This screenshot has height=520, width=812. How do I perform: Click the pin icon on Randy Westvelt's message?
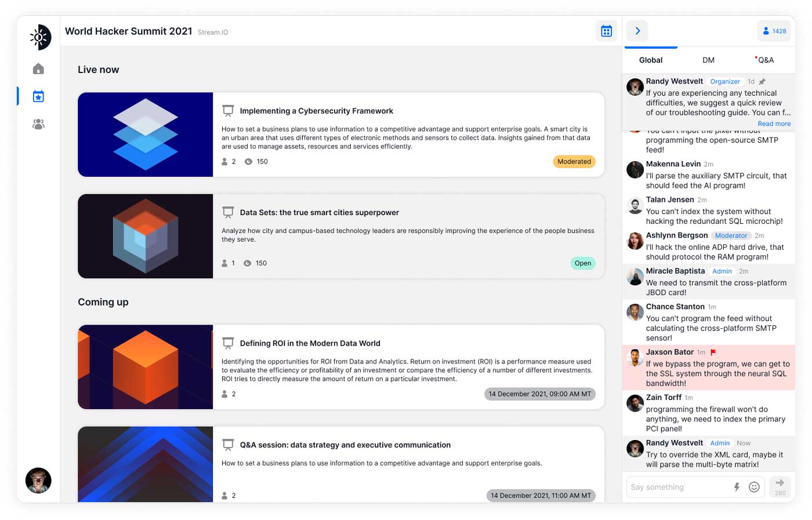762,82
